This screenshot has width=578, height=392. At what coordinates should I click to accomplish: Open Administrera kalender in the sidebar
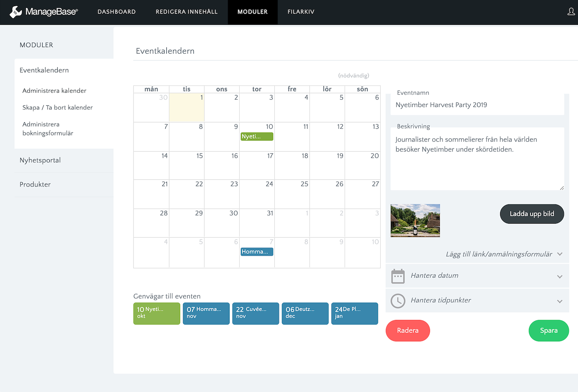pyautogui.click(x=54, y=91)
